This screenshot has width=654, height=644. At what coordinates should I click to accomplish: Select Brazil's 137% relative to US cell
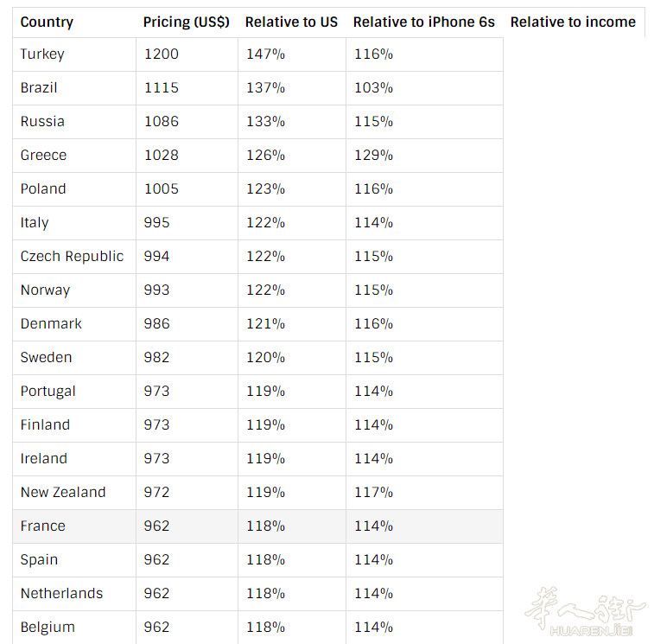[x=265, y=87]
